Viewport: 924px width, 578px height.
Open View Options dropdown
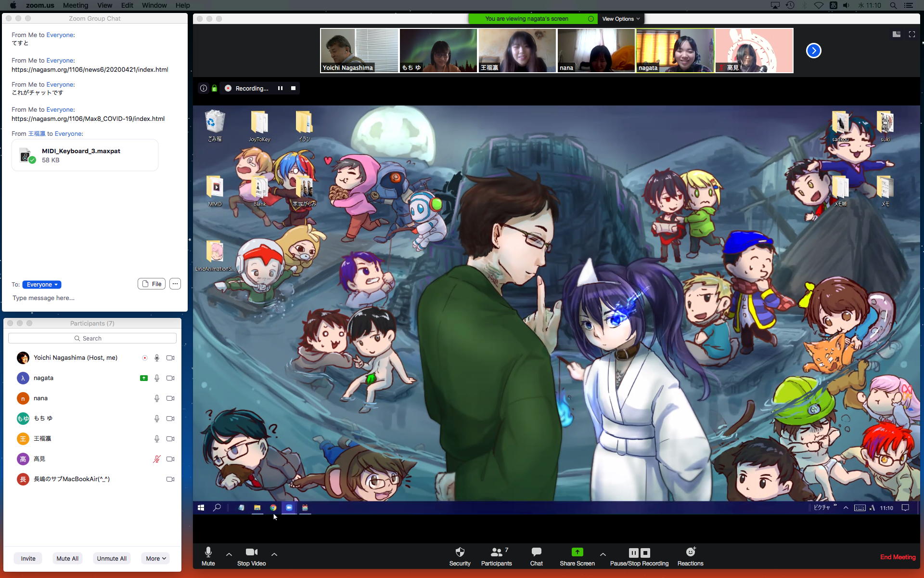620,19
